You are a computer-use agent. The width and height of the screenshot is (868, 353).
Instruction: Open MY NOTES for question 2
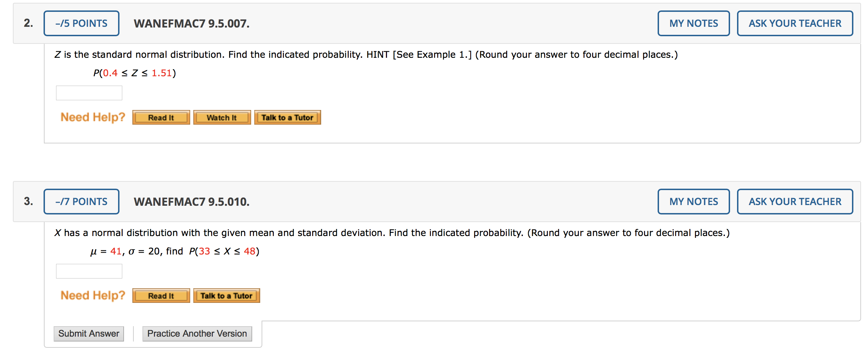[x=693, y=23]
